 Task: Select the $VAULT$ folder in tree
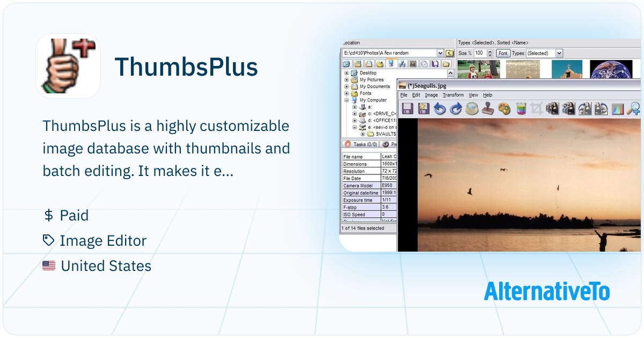point(386,134)
